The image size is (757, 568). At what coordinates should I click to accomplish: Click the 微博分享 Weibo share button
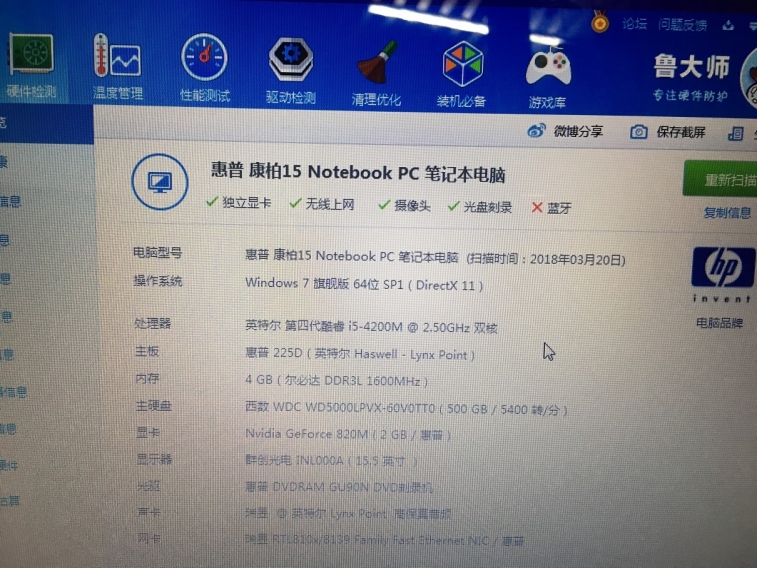pos(565,131)
